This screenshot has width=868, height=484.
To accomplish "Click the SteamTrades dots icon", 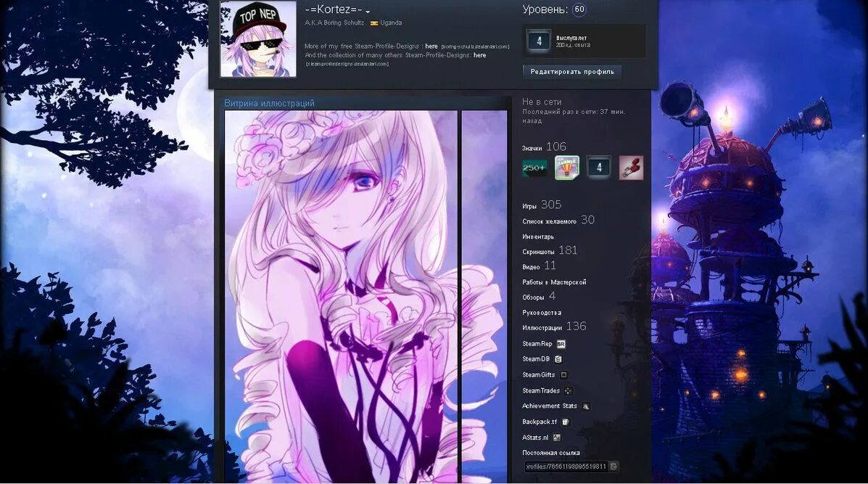I will 569,390.
